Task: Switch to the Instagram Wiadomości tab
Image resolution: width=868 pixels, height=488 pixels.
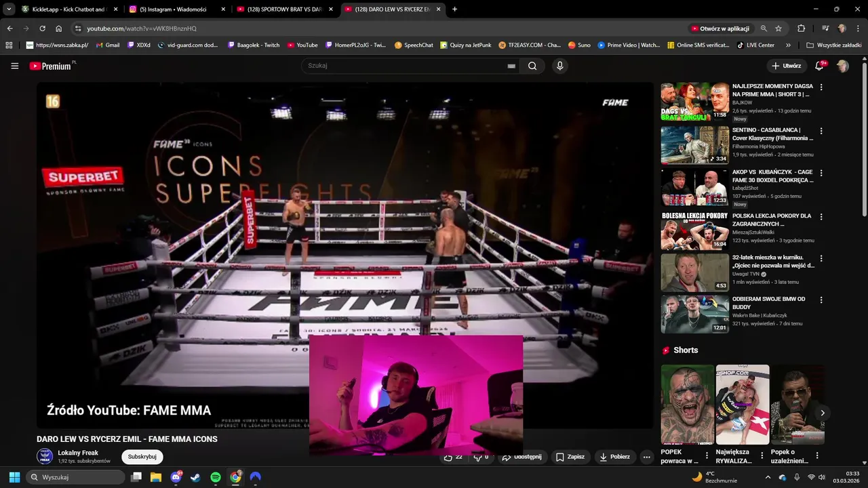Action: tap(177, 9)
